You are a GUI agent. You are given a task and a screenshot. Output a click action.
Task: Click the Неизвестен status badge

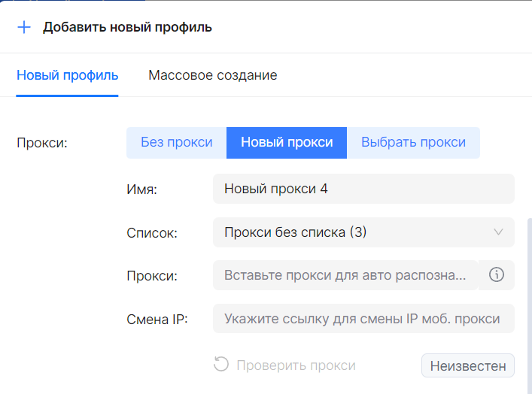467,366
